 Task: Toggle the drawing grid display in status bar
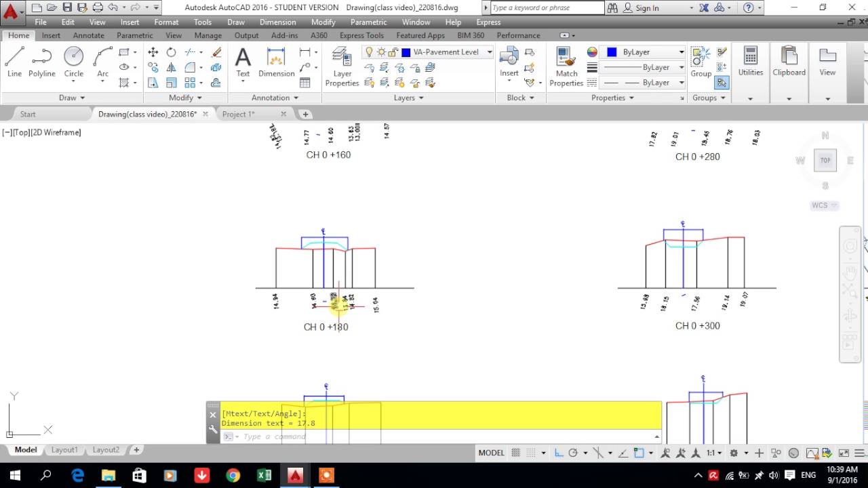(517, 453)
